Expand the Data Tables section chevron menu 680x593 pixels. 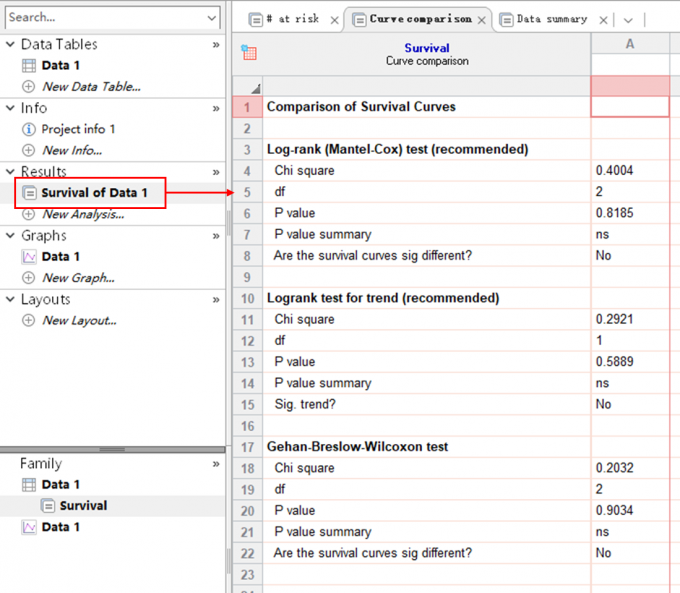click(216, 45)
